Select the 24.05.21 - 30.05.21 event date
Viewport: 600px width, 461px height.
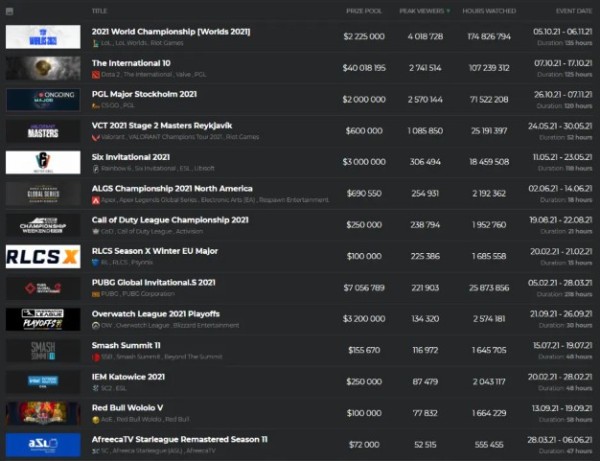tap(560, 126)
